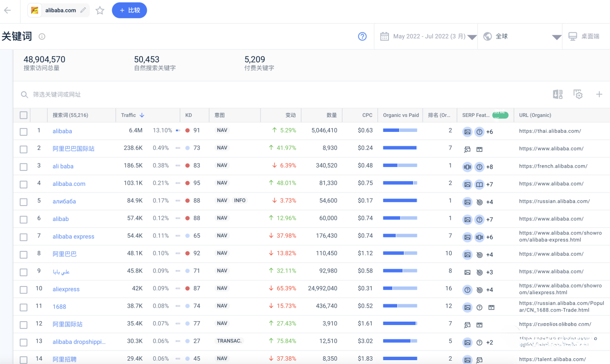Expand +8 SERP features for ali baba

(x=489, y=167)
